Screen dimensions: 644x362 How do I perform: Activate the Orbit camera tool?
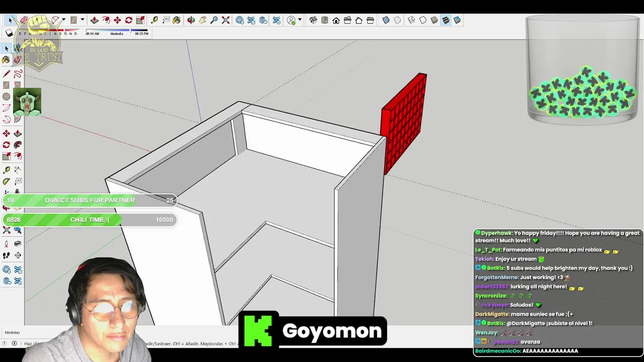[191, 20]
